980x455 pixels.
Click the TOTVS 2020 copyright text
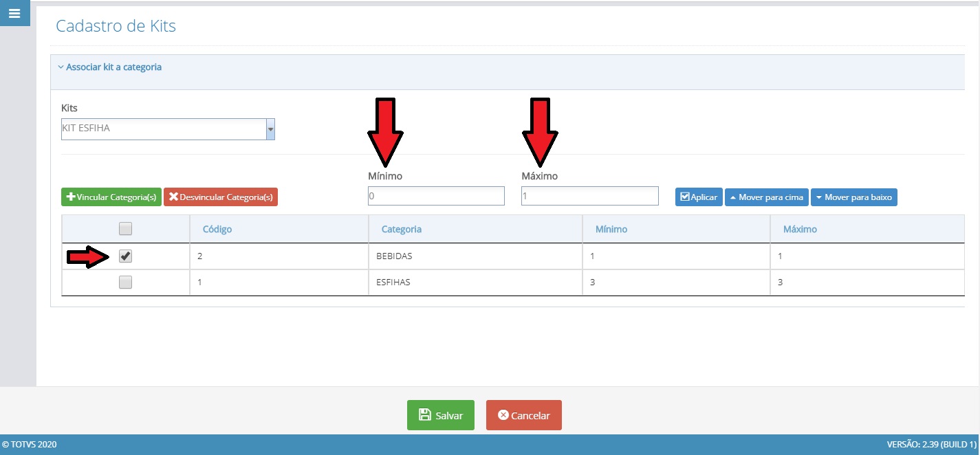coord(30,445)
